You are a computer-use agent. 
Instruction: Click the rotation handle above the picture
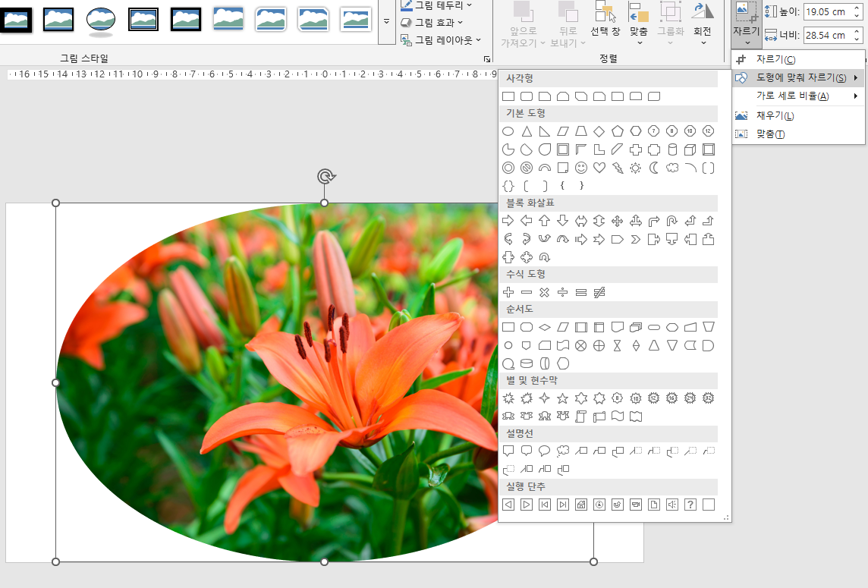point(325,177)
